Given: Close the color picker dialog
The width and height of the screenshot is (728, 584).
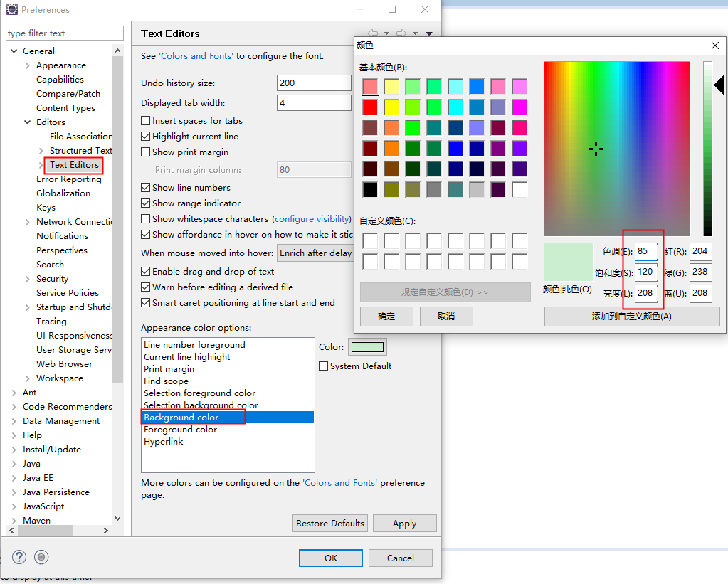Looking at the screenshot, I should 715,46.
